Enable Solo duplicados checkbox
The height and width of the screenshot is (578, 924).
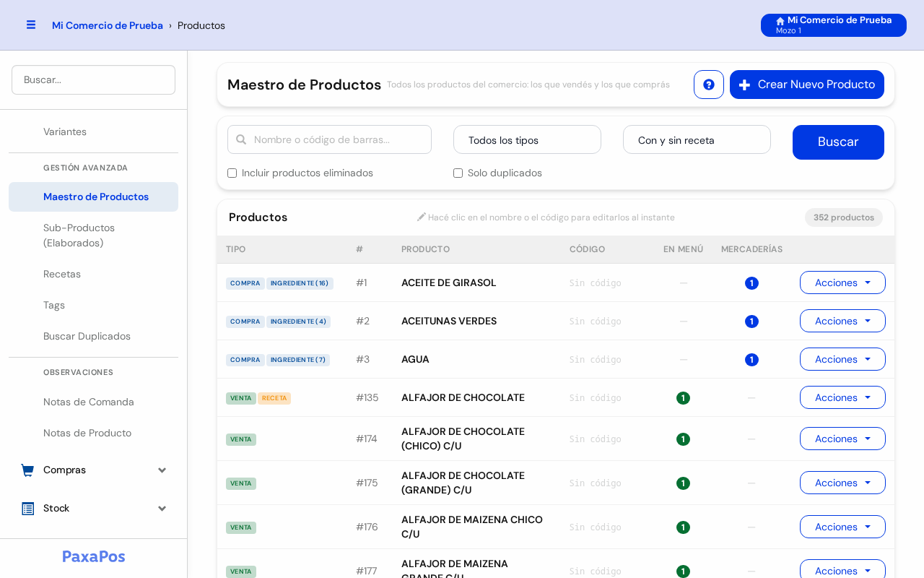click(x=458, y=173)
